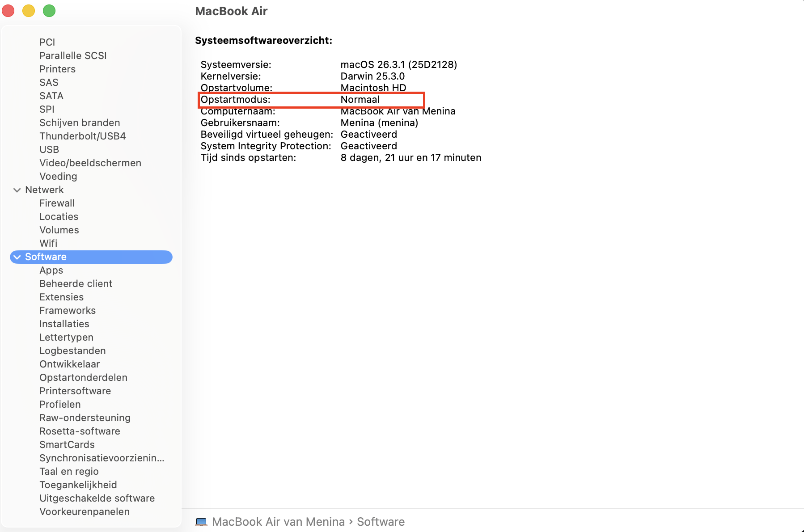Open the Uitgeschakelde software section
Image resolution: width=804 pixels, height=532 pixels.
click(97, 498)
